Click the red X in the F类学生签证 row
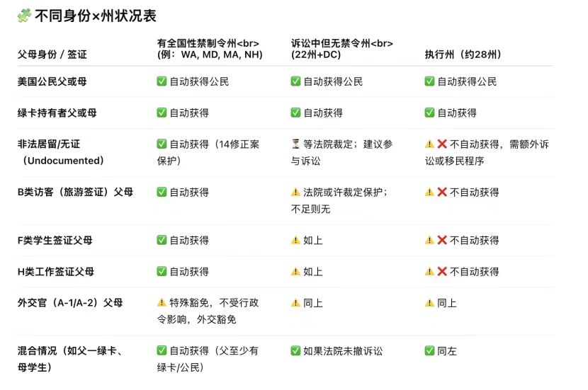This screenshot has width=588, height=390. (x=442, y=241)
